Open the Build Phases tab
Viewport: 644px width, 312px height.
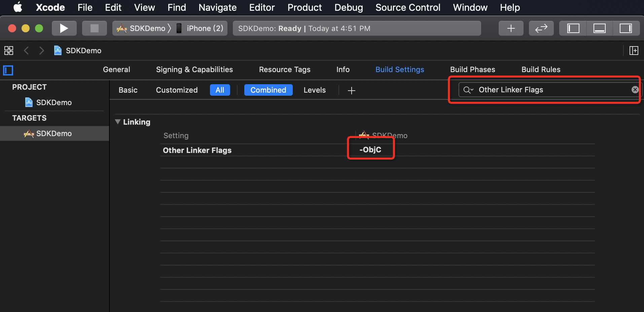pyautogui.click(x=473, y=69)
